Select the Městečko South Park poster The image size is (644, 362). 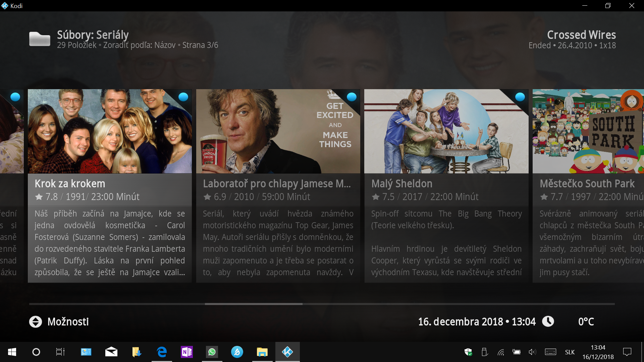588,131
